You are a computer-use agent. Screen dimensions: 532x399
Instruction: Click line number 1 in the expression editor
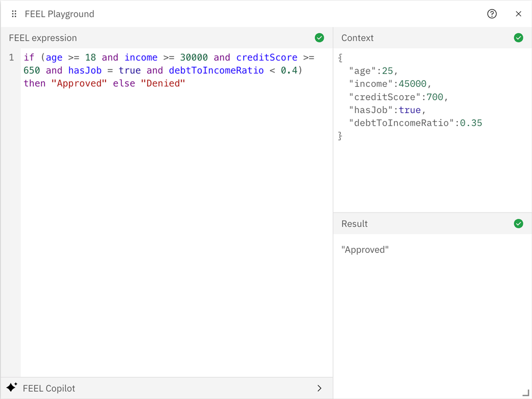click(x=12, y=57)
